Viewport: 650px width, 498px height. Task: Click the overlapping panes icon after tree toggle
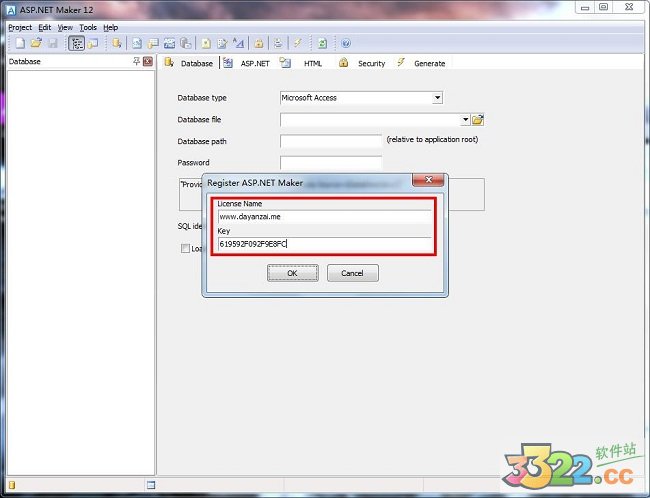[x=93, y=43]
